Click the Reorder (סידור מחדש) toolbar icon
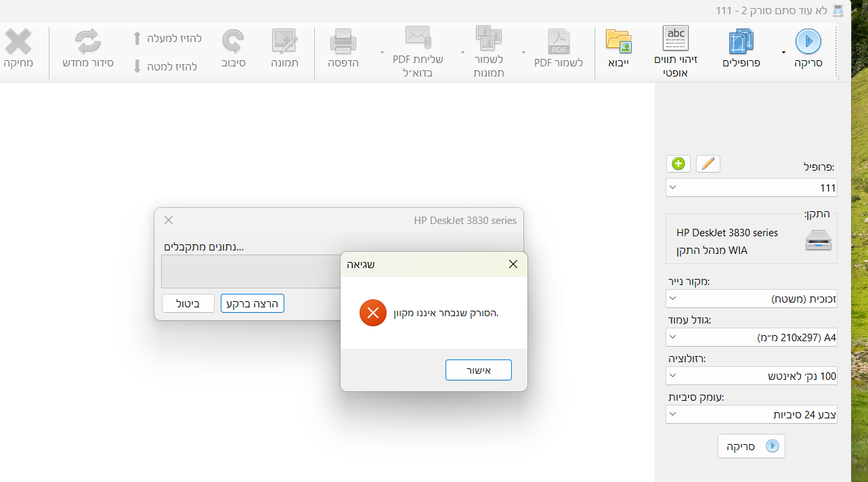 click(x=87, y=42)
